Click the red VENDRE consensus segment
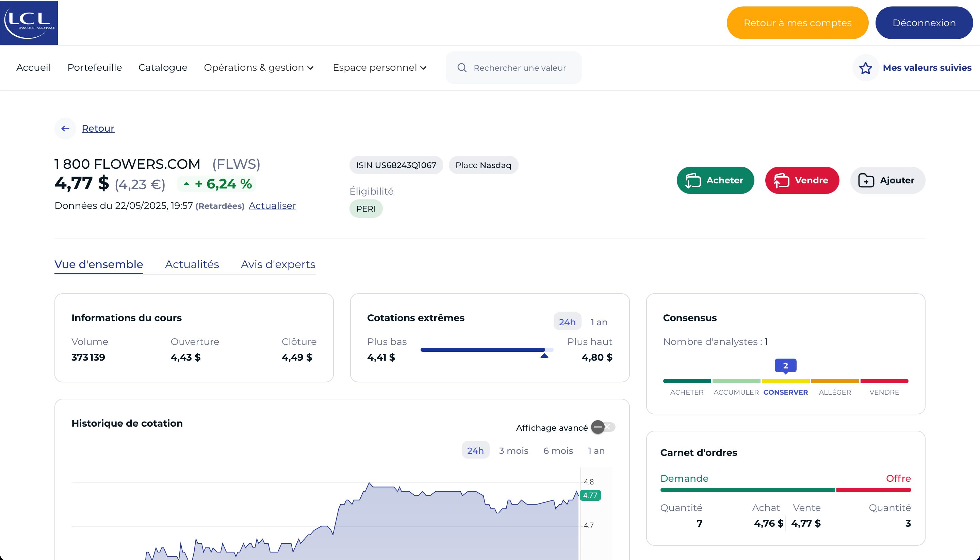 point(884,381)
